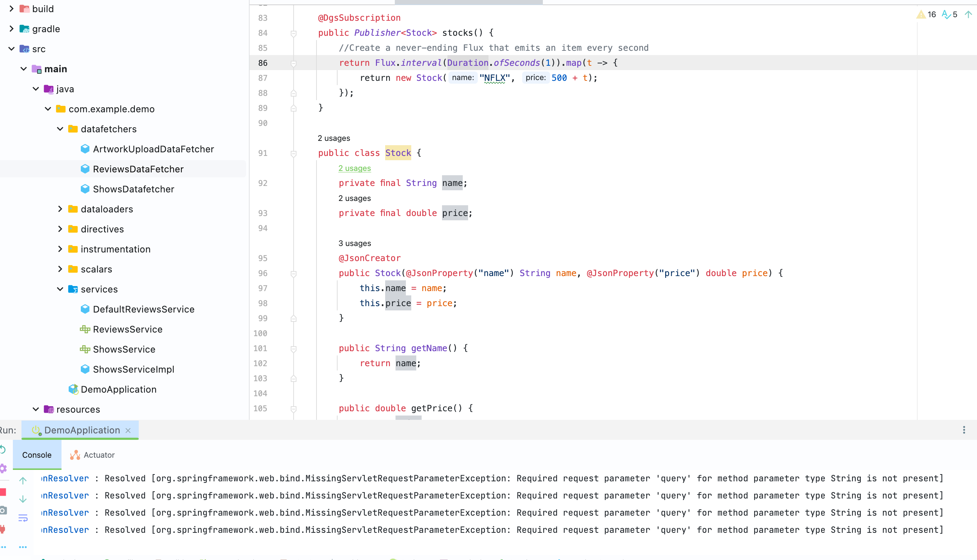The height and width of the screenshot is (560, 977).
Task: Take a thread dump via camera icon
Action: click(x=3, y=510)
